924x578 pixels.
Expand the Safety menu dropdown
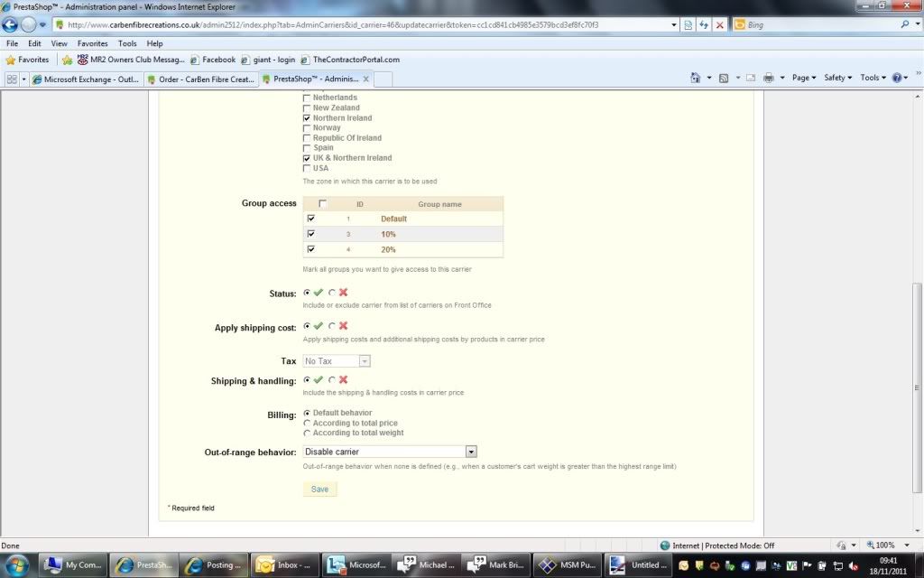[838, 79]
